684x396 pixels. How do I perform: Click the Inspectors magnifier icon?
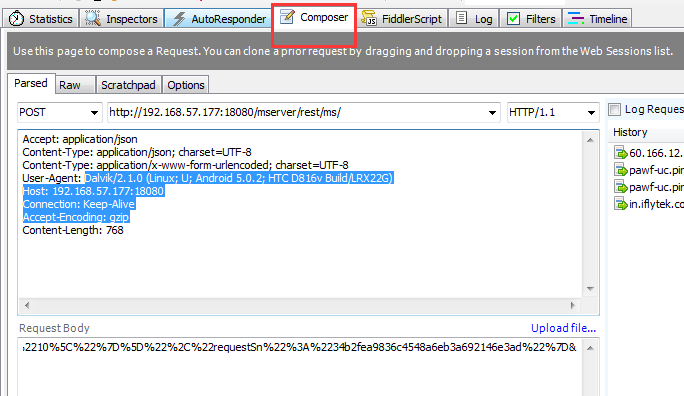(x=93, y=18)
